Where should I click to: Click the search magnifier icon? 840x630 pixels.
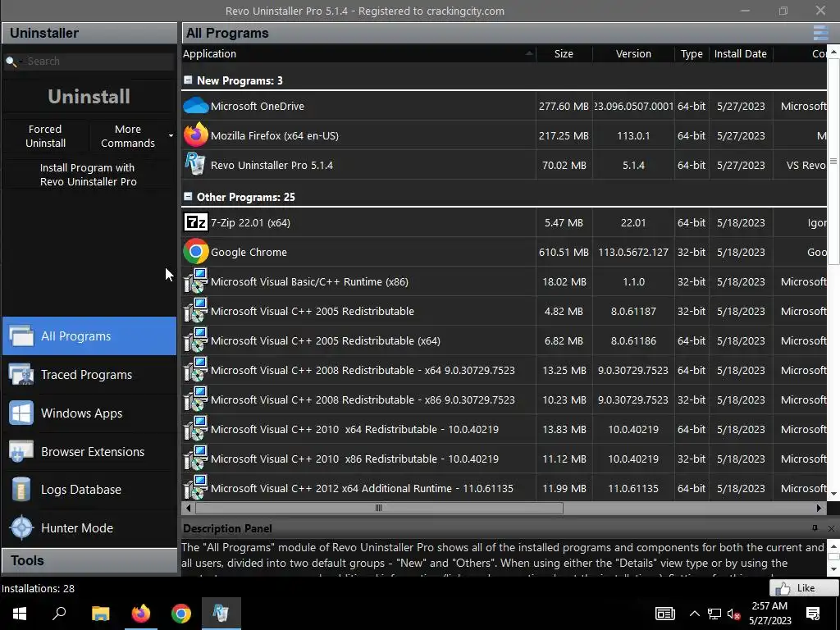11,62
